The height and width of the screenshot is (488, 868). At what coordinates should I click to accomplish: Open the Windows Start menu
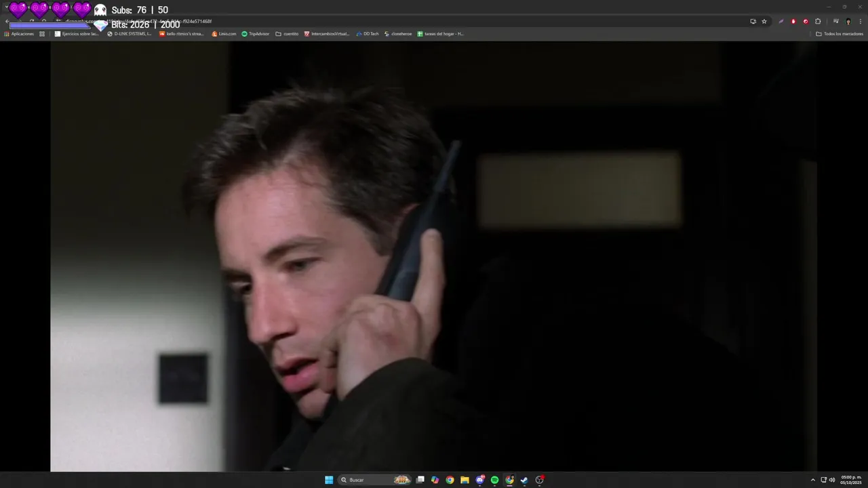tap(329, 480)
